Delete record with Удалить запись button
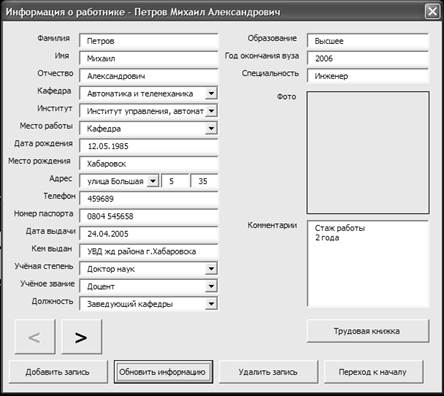444x396 pixels. pos(268,372)
